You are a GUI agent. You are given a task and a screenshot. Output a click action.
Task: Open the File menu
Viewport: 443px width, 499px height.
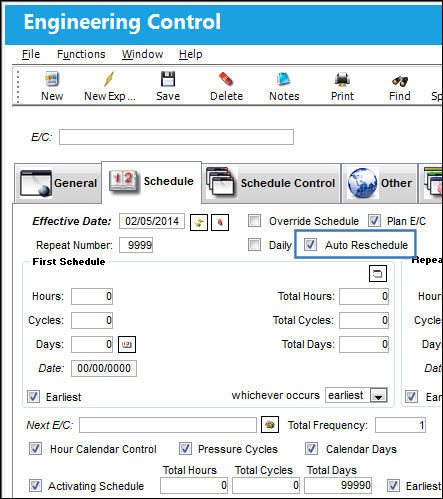[x=31, y=54]
